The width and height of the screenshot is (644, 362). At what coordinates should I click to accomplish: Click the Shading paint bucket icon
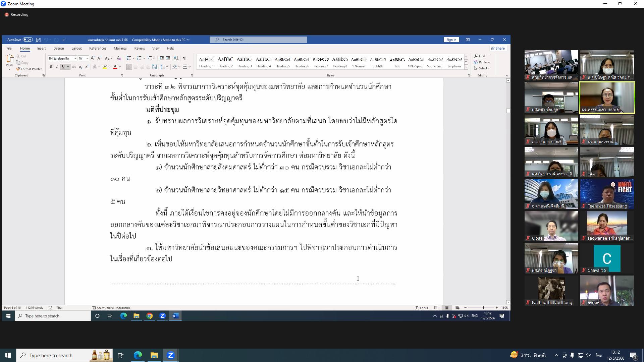175,67
